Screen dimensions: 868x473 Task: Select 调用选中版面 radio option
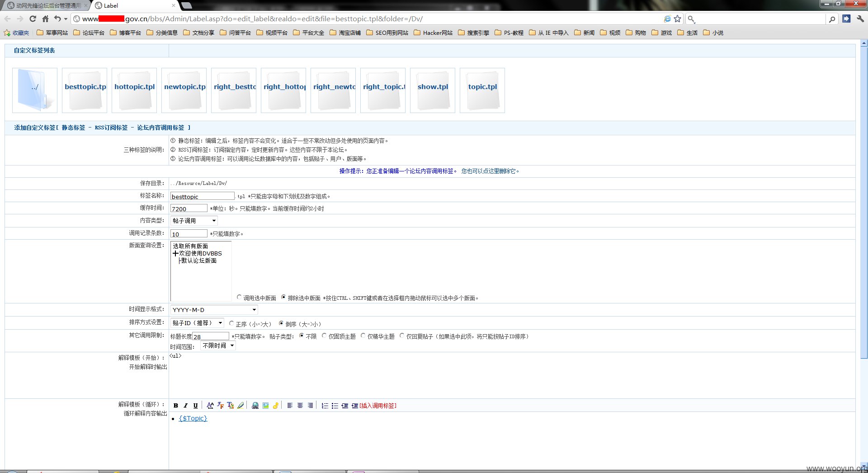click(239, 298)
